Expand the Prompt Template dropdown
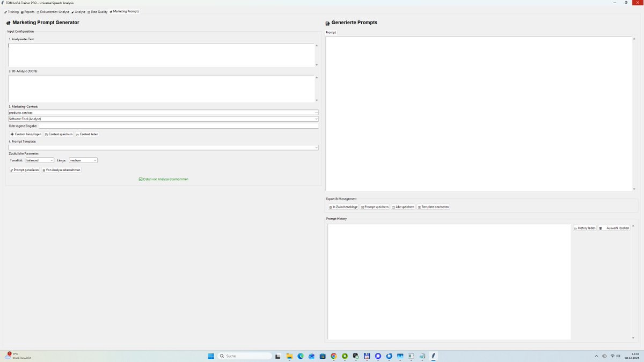 163,147
